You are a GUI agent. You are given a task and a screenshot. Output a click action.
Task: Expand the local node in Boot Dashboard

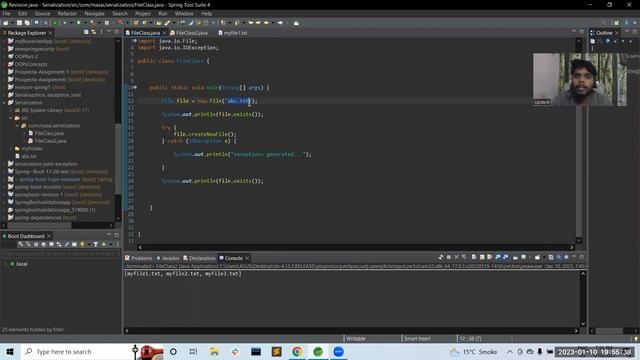click(5, 264)
